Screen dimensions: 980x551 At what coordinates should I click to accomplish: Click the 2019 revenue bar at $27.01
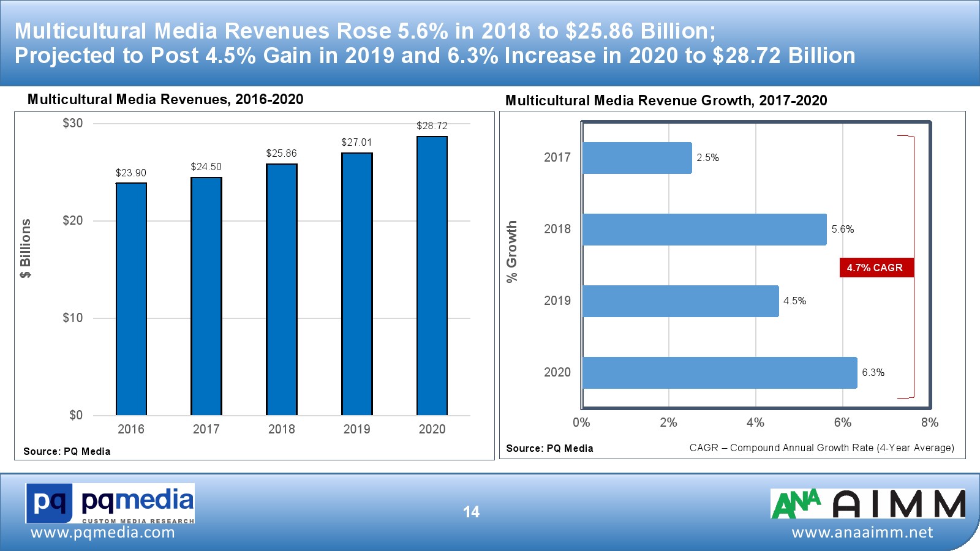coord(357,284)
